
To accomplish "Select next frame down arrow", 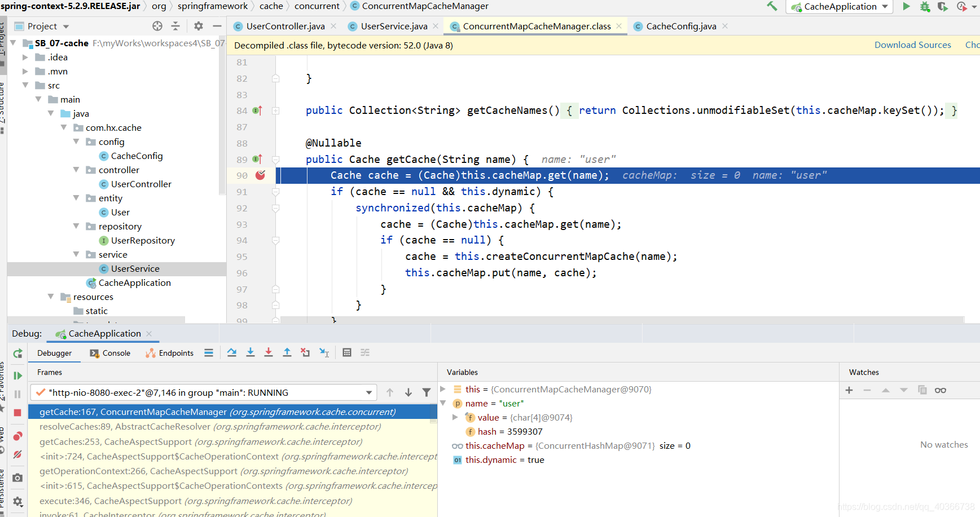I will (408, 392).
